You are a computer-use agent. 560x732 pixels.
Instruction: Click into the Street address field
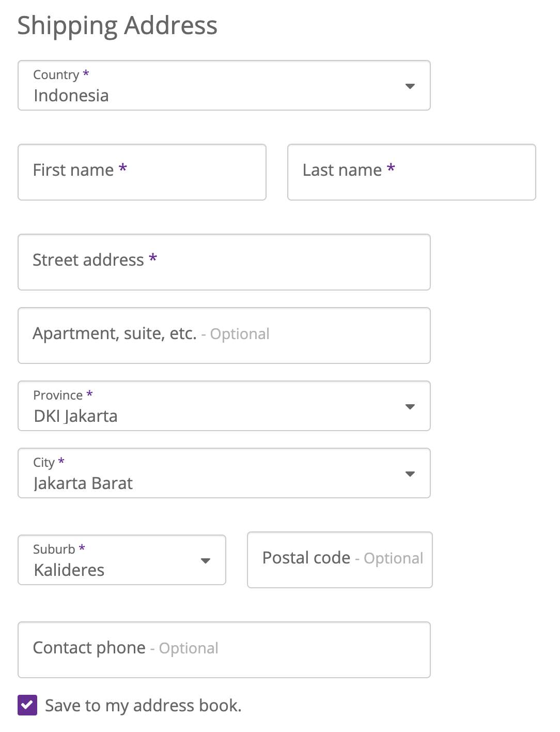[224, 262]
